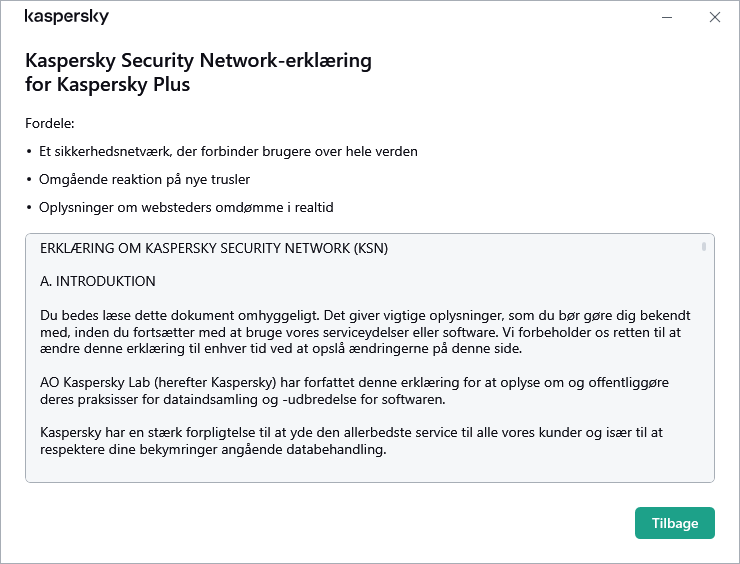Screen dimensions: 740x564
Task: Click the 'Kaspersky Security Network-erklæring' title line
Action: 198,61
